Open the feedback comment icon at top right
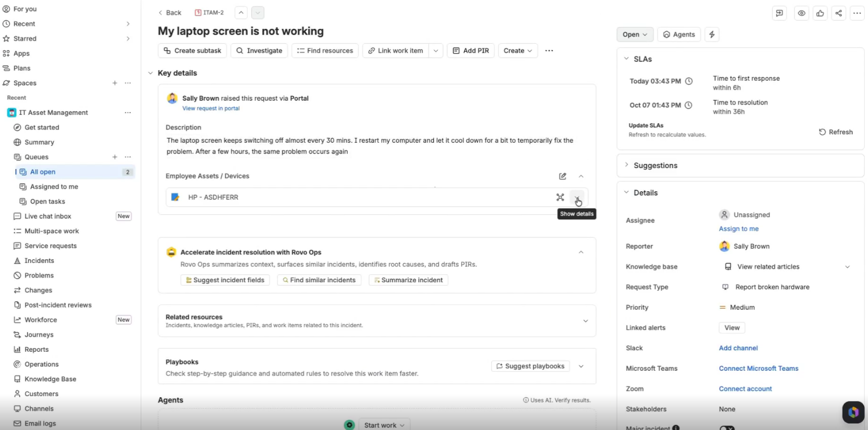This screenshot has height=430, width=868. tap(779, 13)
